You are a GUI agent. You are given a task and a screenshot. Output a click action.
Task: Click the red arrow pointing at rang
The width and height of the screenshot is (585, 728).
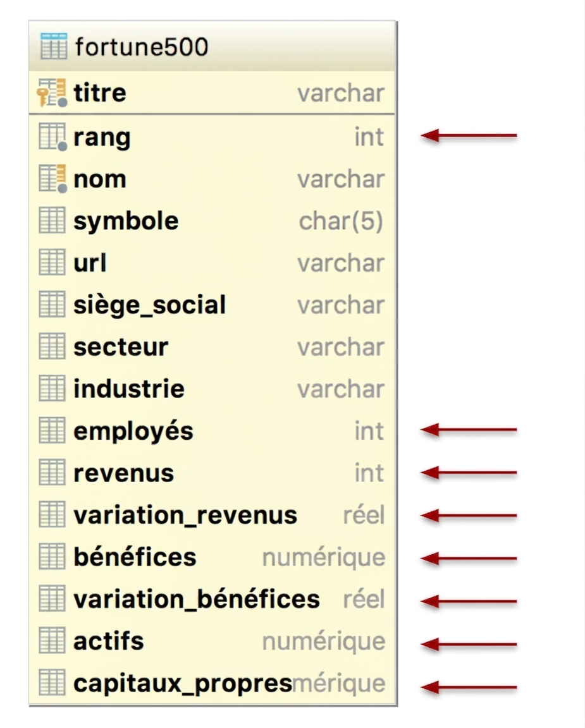pyautogui.click(x=469, y=136)
